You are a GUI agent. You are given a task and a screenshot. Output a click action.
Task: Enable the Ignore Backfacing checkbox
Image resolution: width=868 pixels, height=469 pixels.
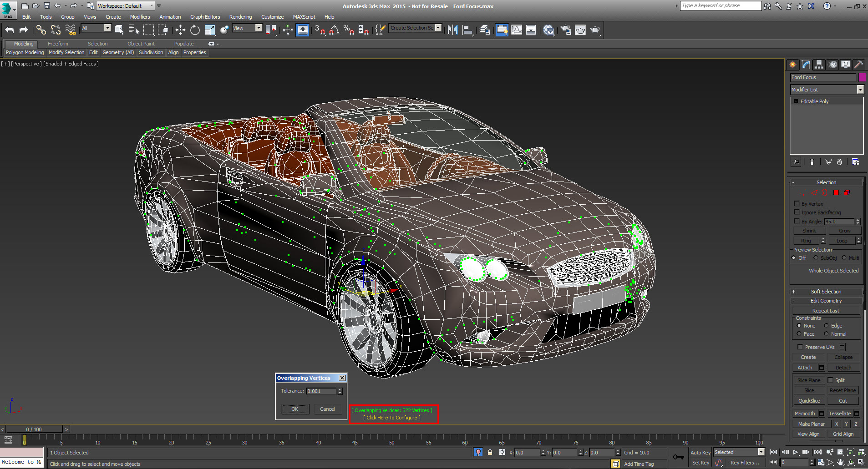pyautogui.click(x=797, y=212)
